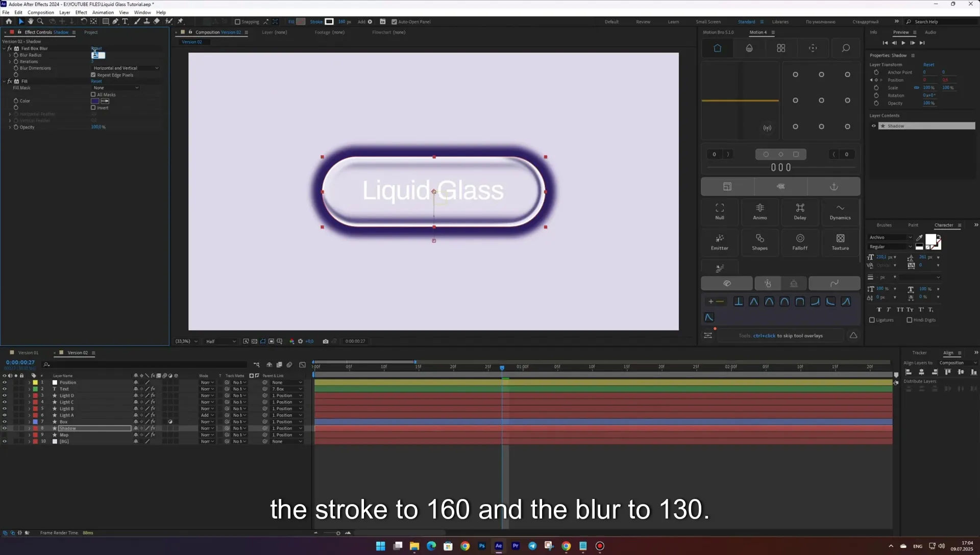This screenshot has height=555, width=980.
Task: Select the Rectangle shape tool
Action: (x=106, y=21)
